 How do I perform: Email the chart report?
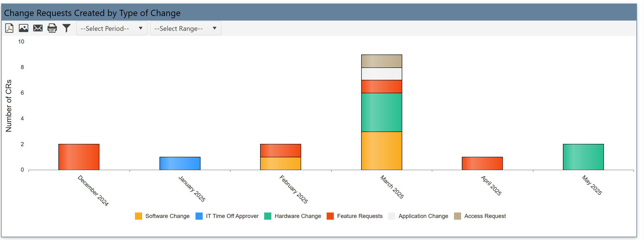coord(38,28)
